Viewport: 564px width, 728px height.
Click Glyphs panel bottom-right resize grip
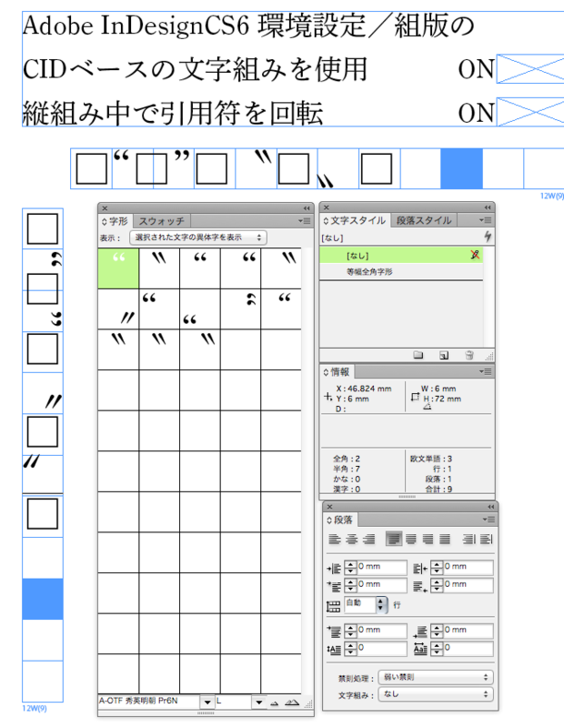click(308, 703)
